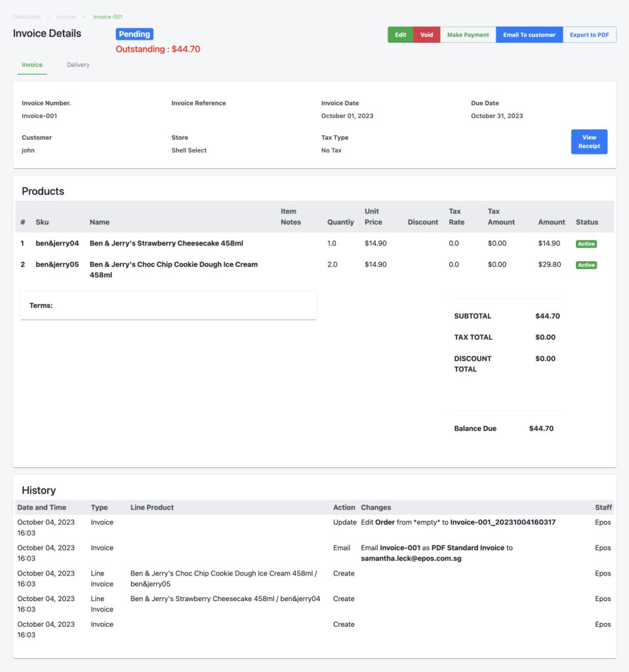Click the DISCOUNT TOTAL label

pyautogui.click(x=473, y=364)
